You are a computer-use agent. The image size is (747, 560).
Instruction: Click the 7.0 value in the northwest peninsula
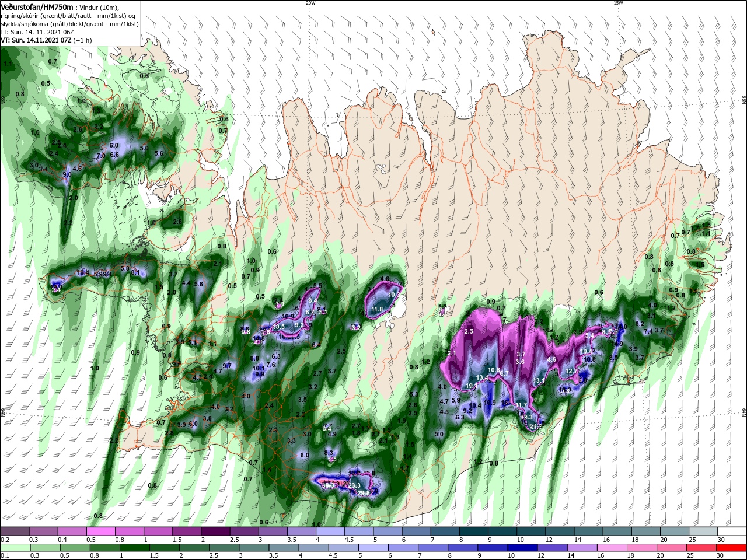coord(100,156)
